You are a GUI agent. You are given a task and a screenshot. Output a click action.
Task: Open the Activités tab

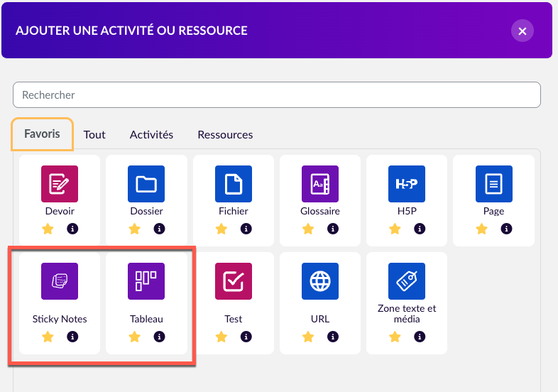coord(151,135)
